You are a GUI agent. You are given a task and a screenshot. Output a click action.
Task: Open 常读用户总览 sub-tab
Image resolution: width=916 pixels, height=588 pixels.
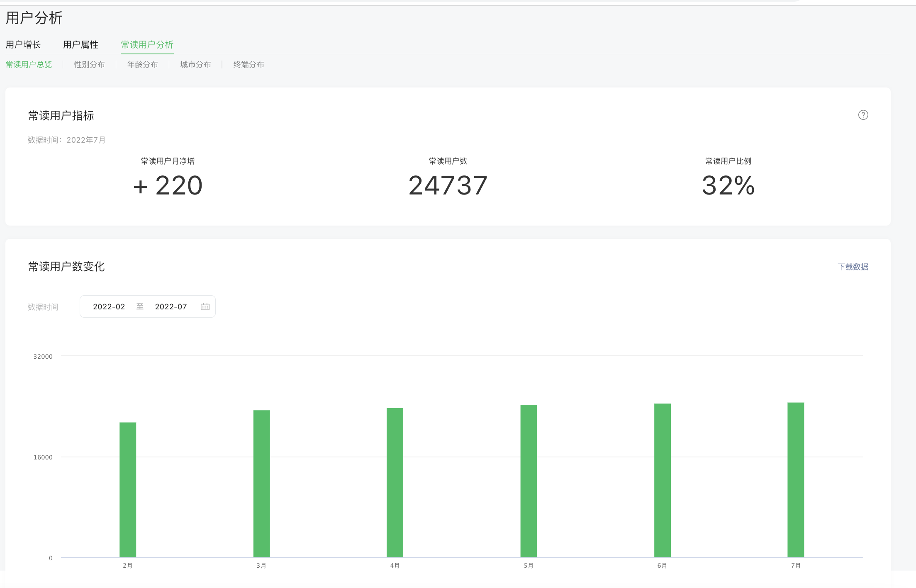(29, 64)
